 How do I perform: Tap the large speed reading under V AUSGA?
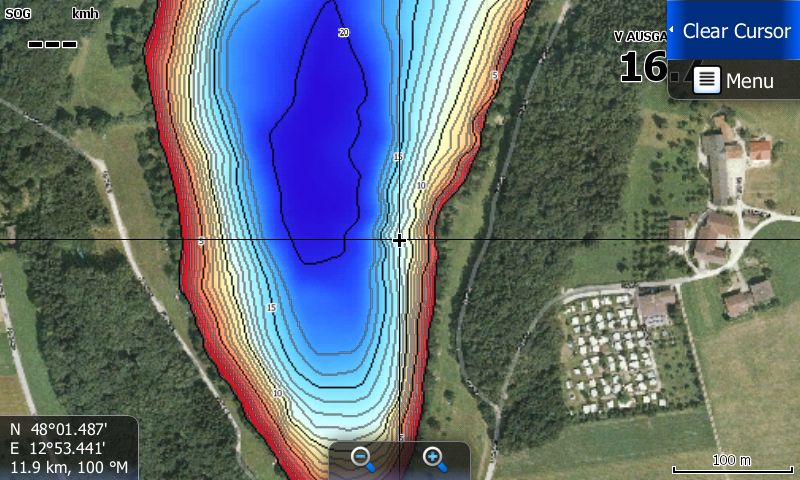click(642, 68)
